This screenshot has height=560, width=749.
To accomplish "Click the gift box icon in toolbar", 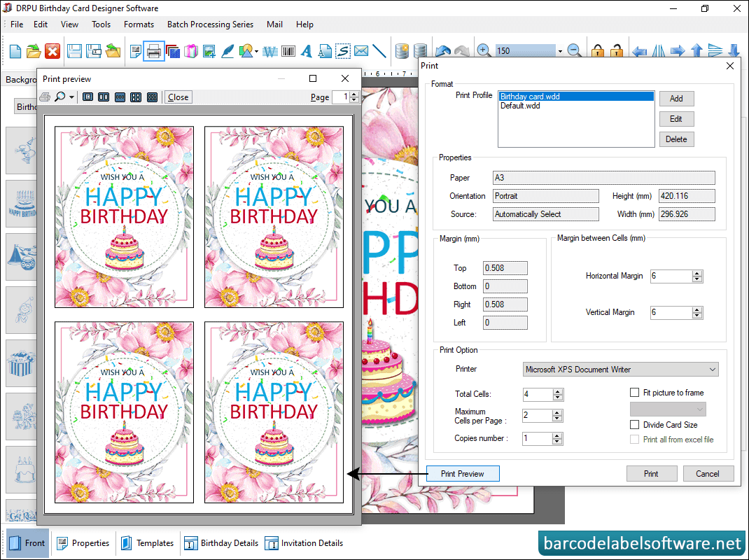I will tap(191, 50).
